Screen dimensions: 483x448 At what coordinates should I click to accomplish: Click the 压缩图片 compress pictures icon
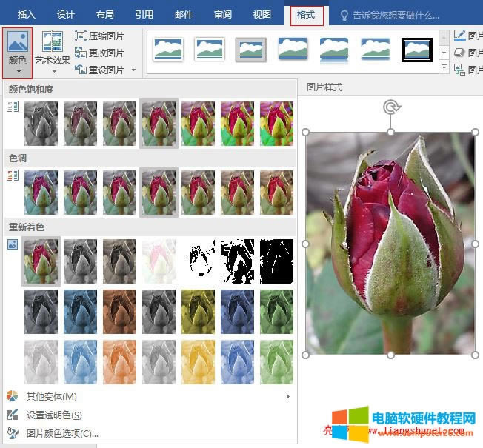(x=81, y=36)
